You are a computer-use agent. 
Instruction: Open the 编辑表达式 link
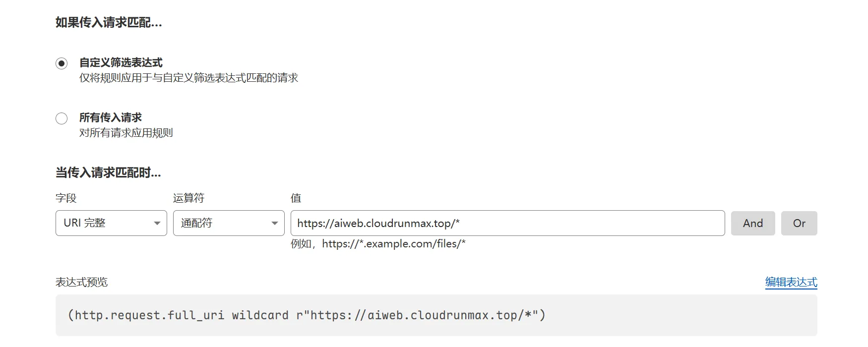tap(791, 282)
